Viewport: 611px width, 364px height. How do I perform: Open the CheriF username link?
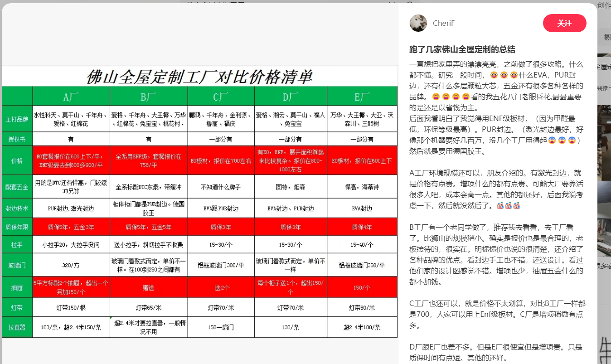pyautogui.click(x=444, y=23)
